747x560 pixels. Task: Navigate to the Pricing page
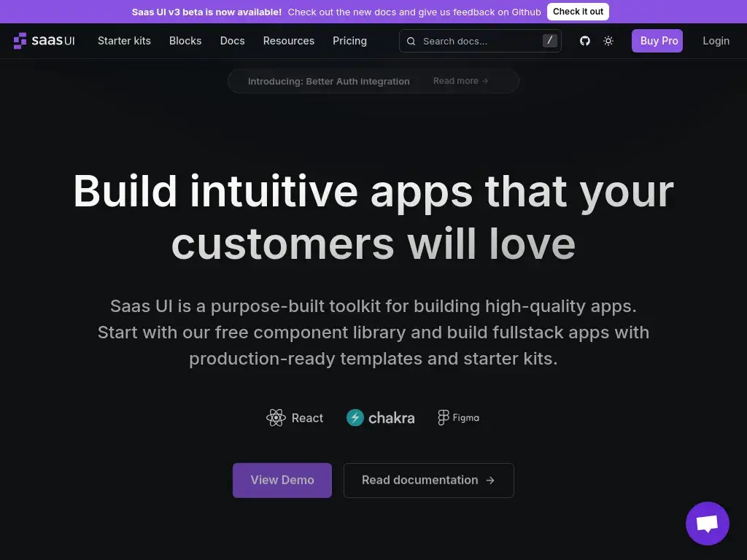(x=349, y=41)
